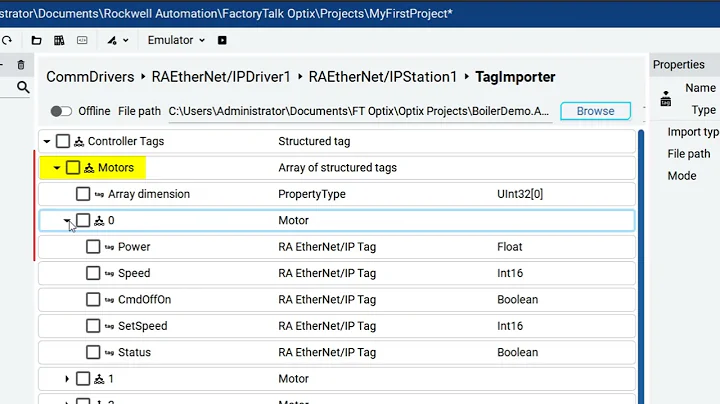The height and width of the screenshot is (404, 720).
Task: Go to RAEtherNet/IPDriver1 breadcrumb
Action: click(221, 77)
